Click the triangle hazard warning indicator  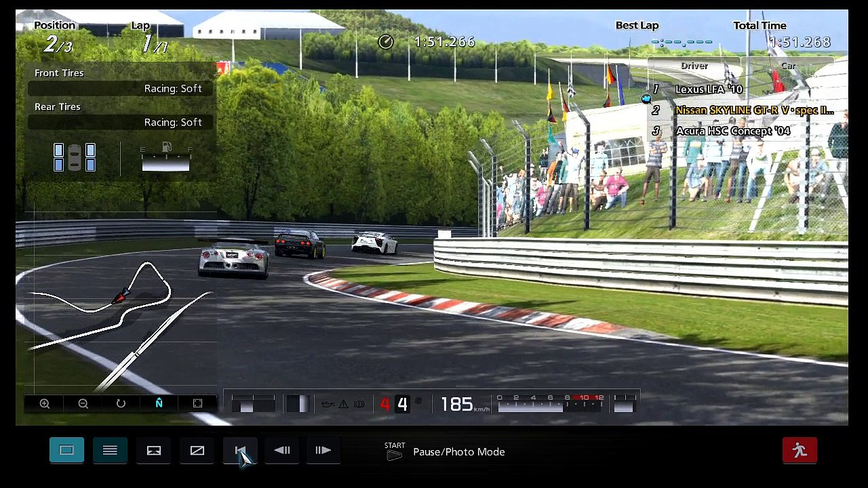[x=344, y=405]
